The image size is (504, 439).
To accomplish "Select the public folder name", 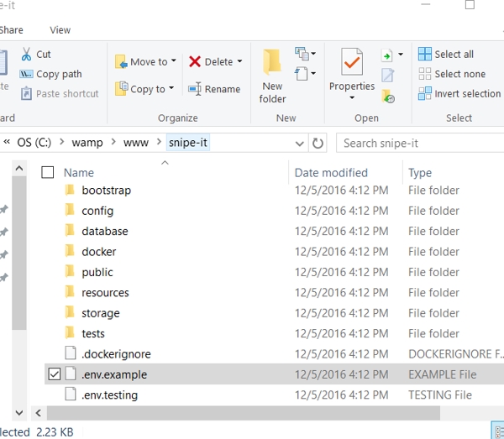I will coord(97,272).
